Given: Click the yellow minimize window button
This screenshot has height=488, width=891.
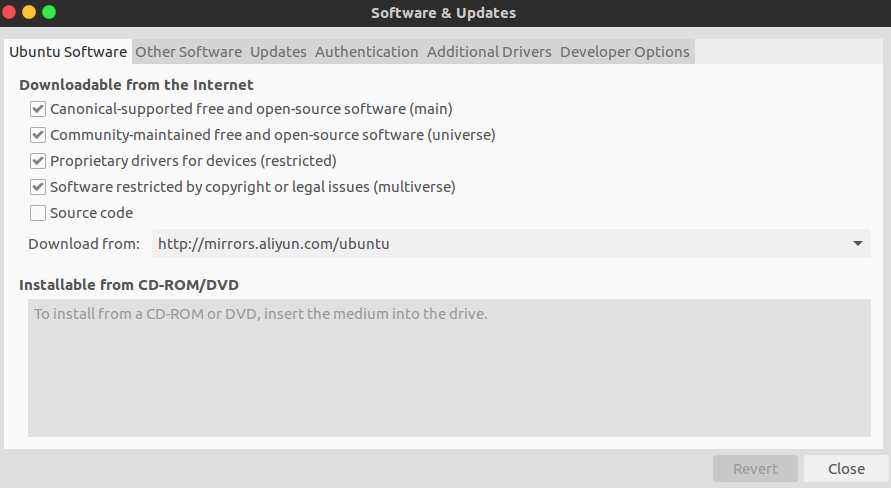Looking at the screenshot, I should click(x=29, y=12).
